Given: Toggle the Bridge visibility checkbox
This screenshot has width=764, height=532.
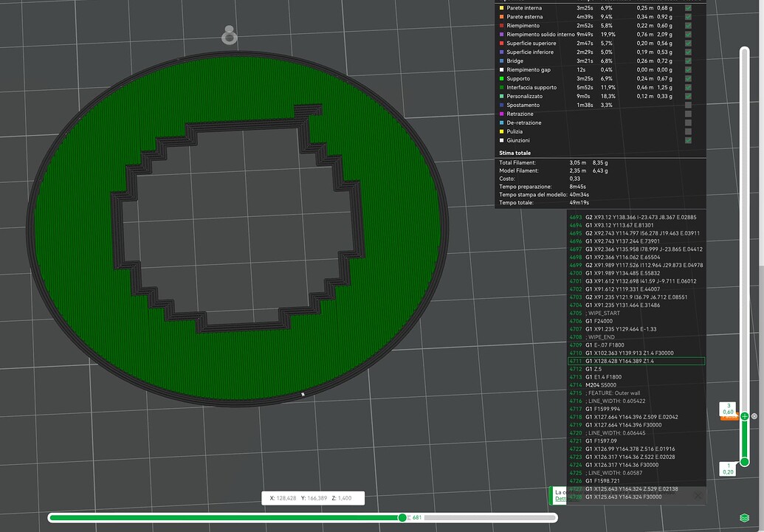Looking at the screenshot, I should click(688, 61).
